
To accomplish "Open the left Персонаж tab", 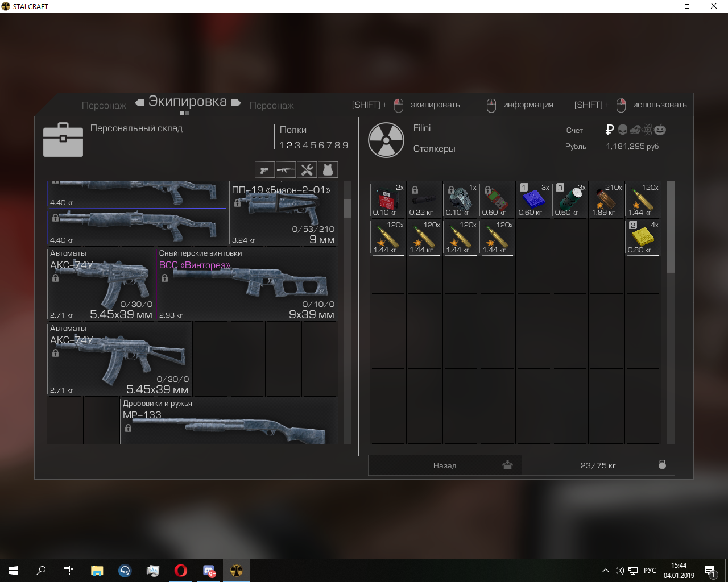I will [x=104, y=105].
